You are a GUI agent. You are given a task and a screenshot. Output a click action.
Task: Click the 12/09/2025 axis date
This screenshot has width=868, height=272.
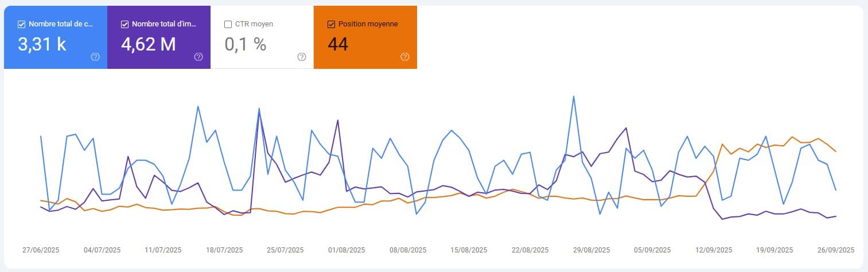pos(713,250)
